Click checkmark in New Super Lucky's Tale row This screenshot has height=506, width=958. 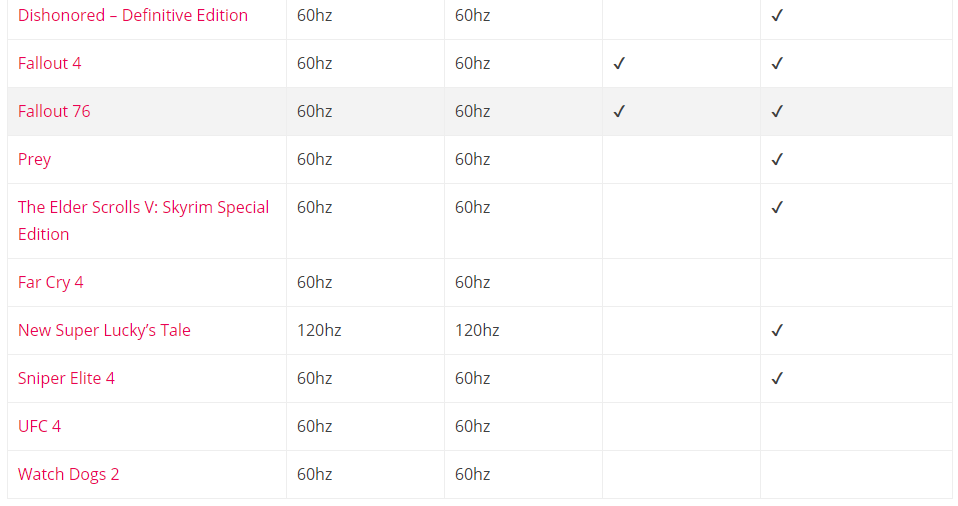tap(777, 331)
